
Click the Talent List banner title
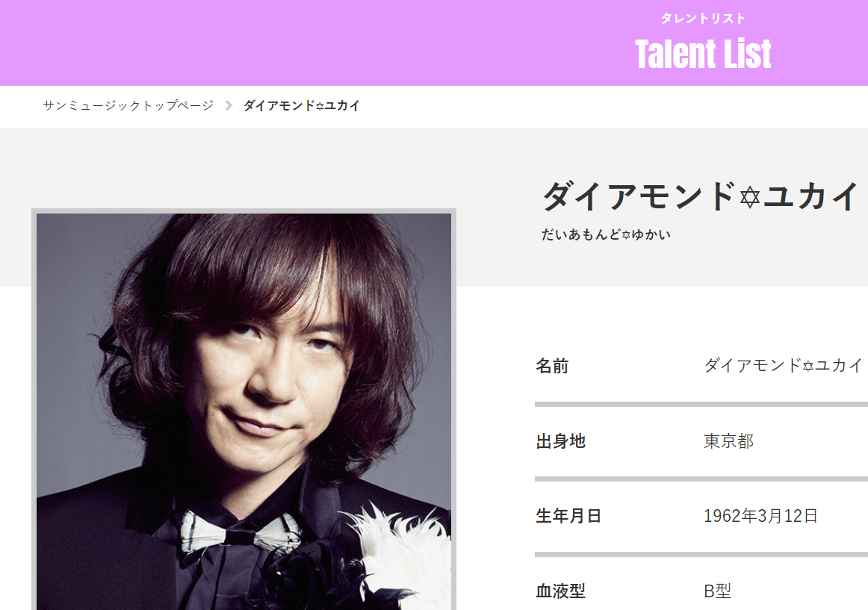tap(703, 55)
